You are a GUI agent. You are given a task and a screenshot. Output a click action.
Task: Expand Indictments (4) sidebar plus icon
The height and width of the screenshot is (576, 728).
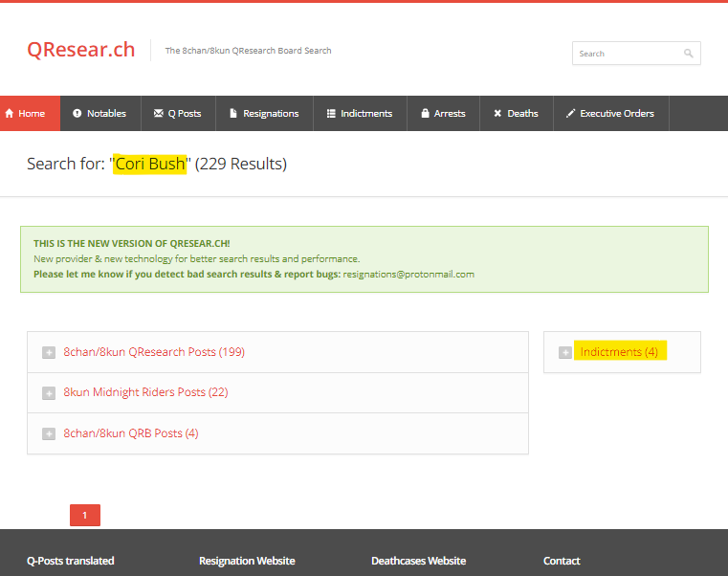(565, 352)
